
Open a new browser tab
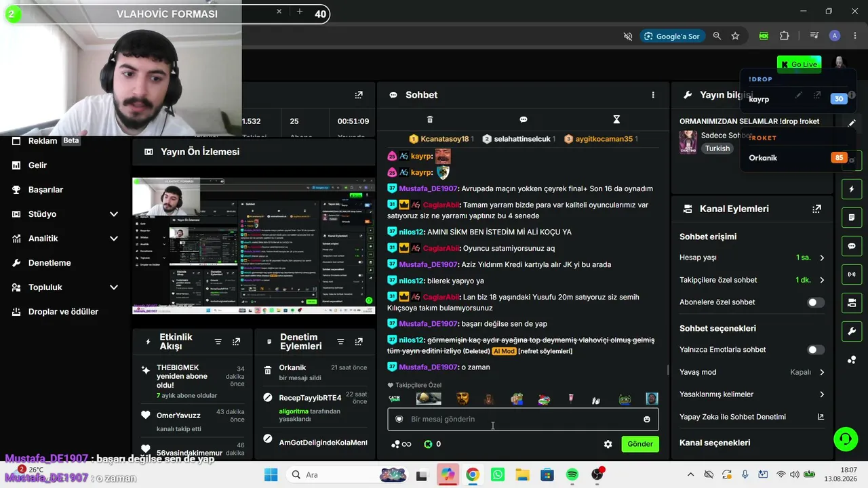tap(299, 12)
